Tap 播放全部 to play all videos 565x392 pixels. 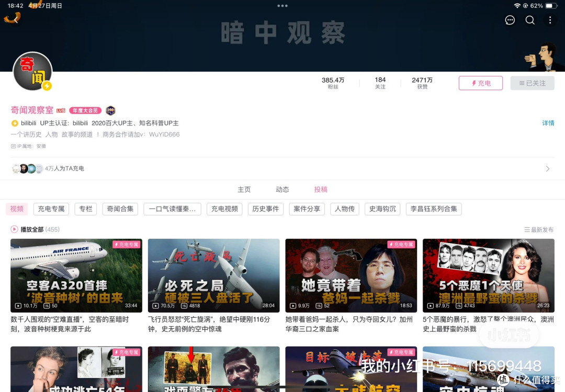point(32,229)
